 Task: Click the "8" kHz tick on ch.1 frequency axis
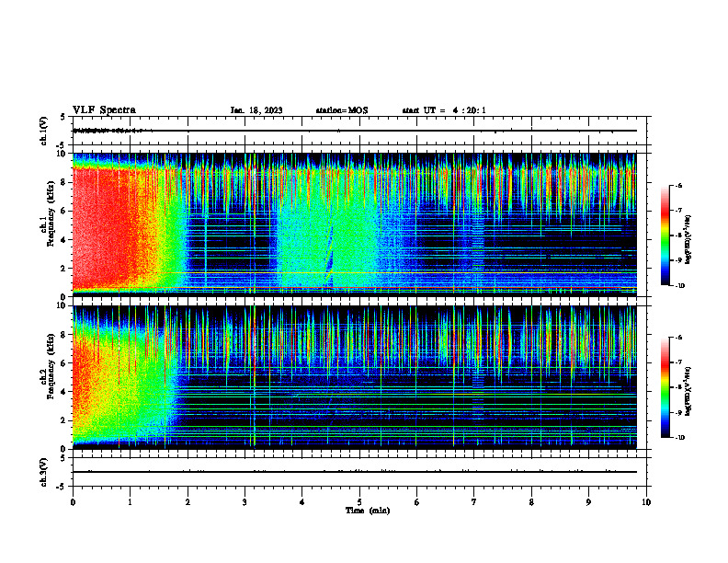64,182
